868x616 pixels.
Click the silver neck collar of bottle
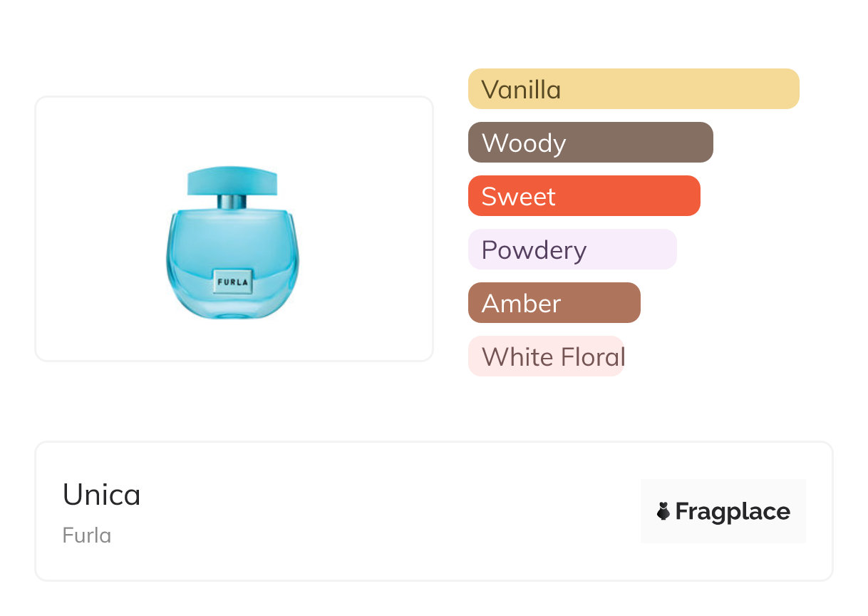point(232,202)
